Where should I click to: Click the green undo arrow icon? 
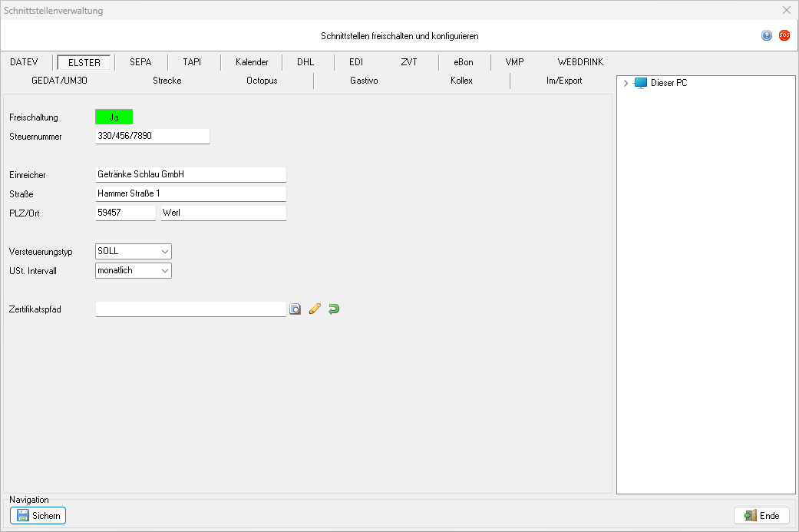(x=333, y=309)
